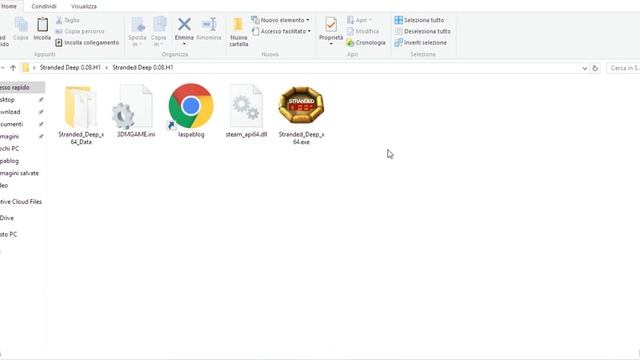Click pin icon next to Immagini

[x=41, y=136]
